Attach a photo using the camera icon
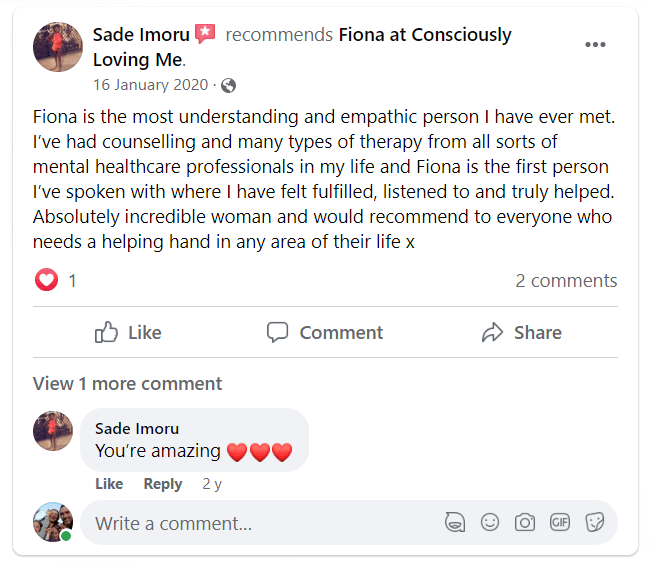Viewport: 649px width, 567px height. pyautogui.click(x=524, y=522)
